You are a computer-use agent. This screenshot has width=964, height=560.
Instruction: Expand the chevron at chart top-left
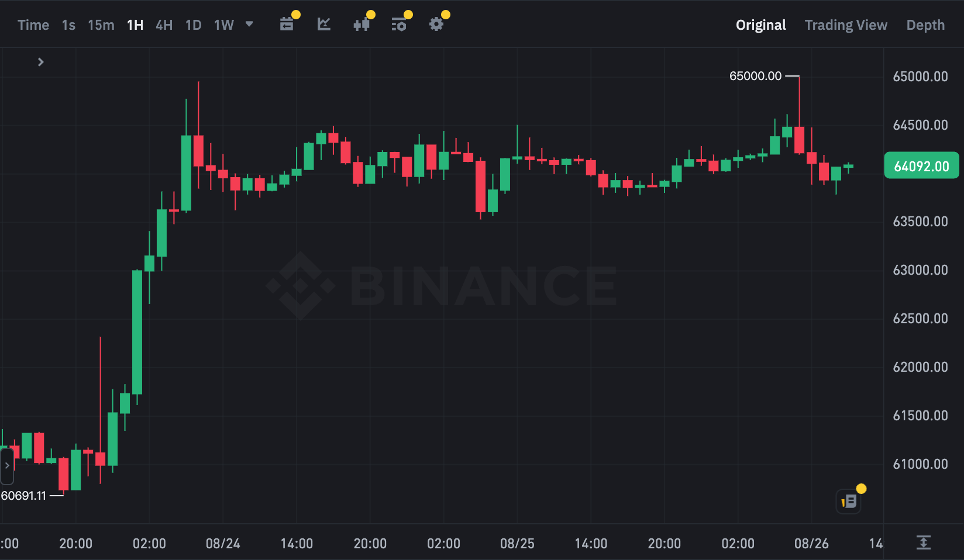point(40,62)
